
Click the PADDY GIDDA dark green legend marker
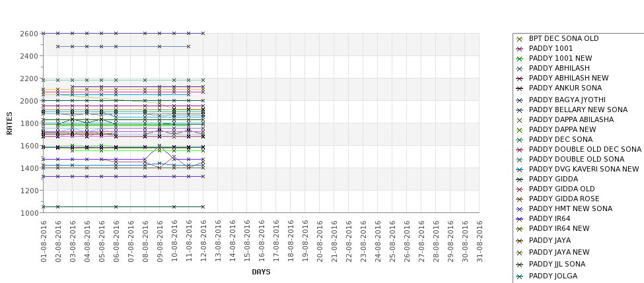pos(520,179)
